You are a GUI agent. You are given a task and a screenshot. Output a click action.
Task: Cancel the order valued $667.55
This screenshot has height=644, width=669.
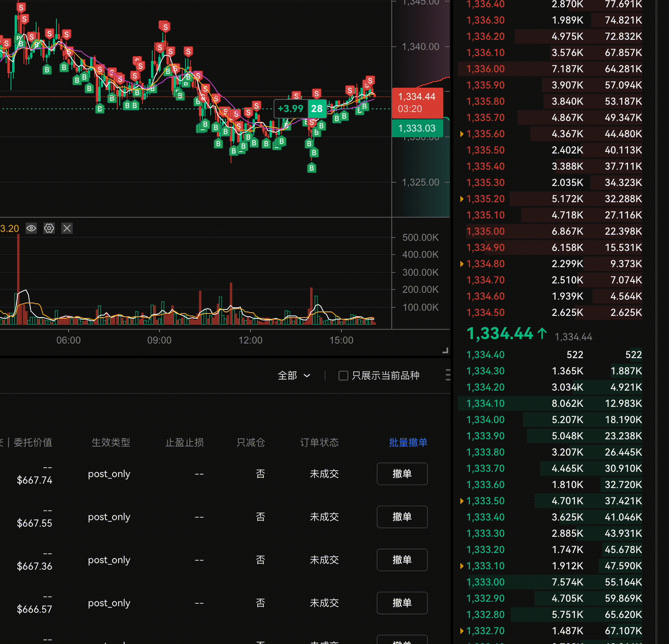(x=402, y=516)
